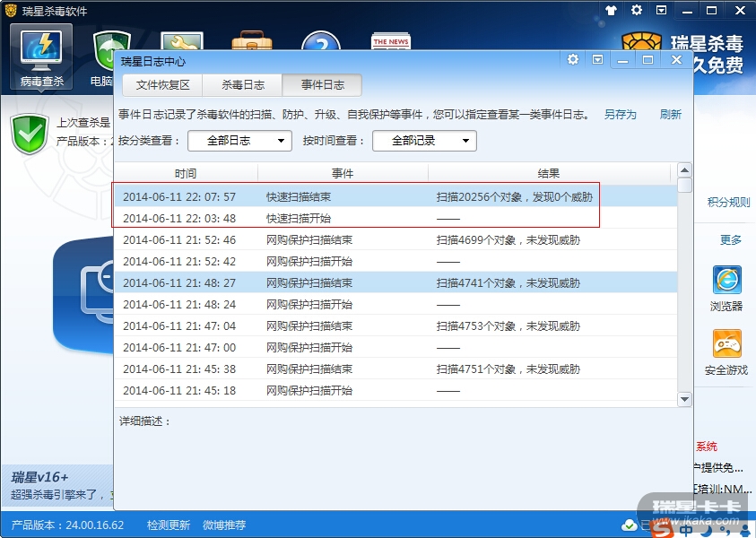Open main window settings gear icon

637,10
